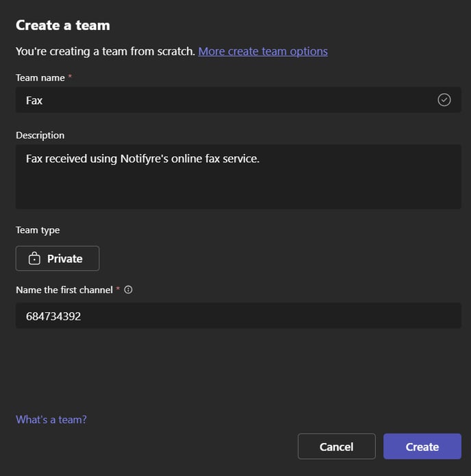This screenshot has height=476, width=471.
Task: Focus the Team name field containing Fax
Action: [238, 100]
